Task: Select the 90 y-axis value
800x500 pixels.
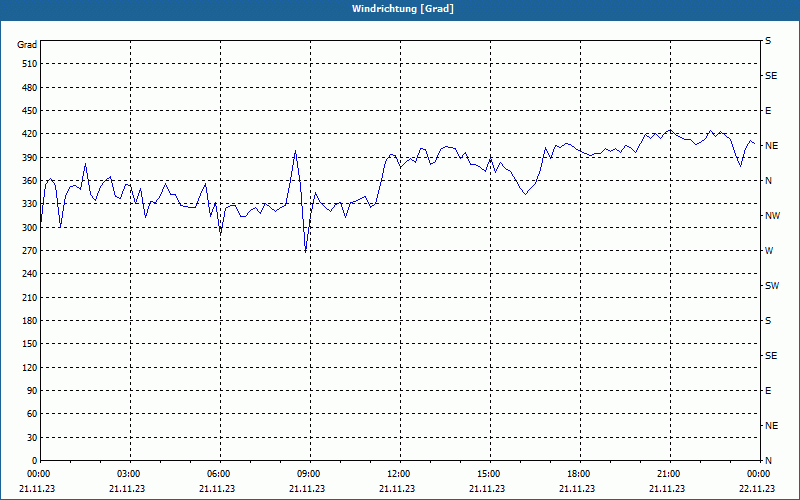Action: tap(32, 391)
